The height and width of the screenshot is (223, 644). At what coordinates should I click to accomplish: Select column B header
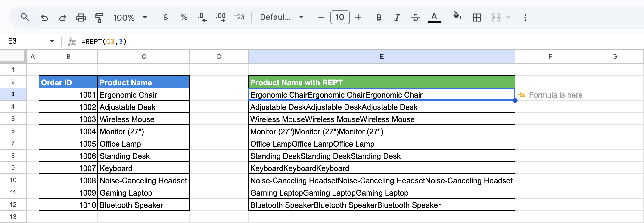pos(68,57)
